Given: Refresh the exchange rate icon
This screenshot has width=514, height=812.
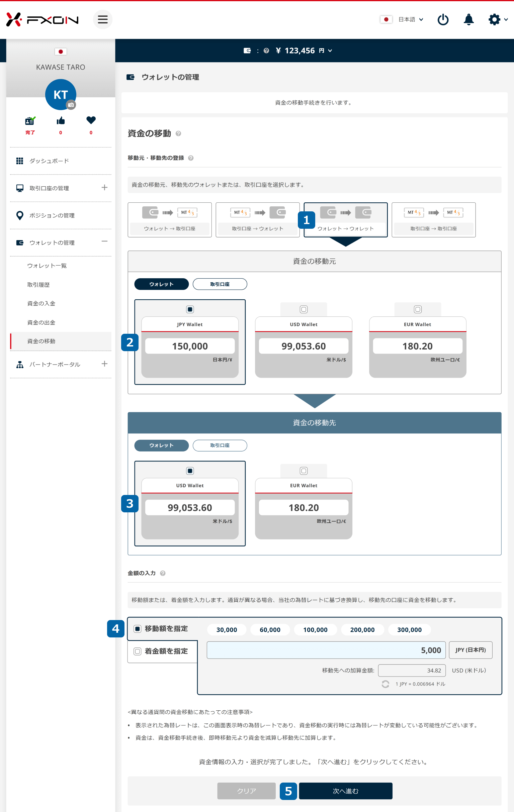Looking at the screenshot, I should point(385,684).
